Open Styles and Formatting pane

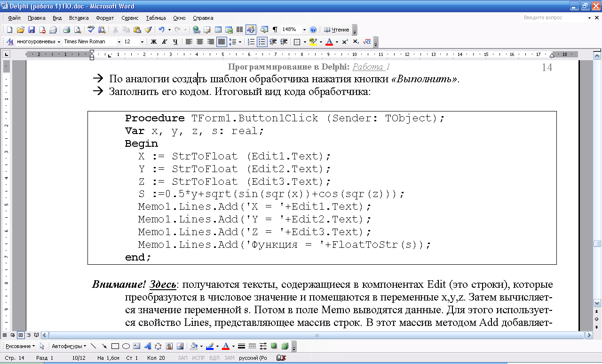click(9, 42)
